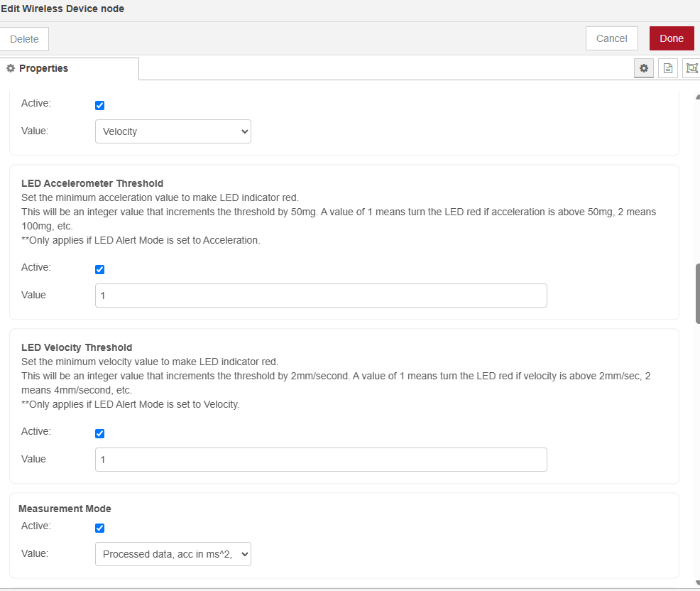
Task: Disable the Measurement Mode Active checkbox
Action: click(99, 528)
